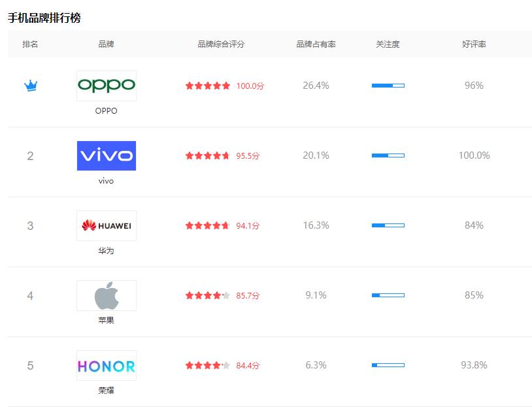
Task: Click the 好评率 column header
Action: (x=474, y=44)
